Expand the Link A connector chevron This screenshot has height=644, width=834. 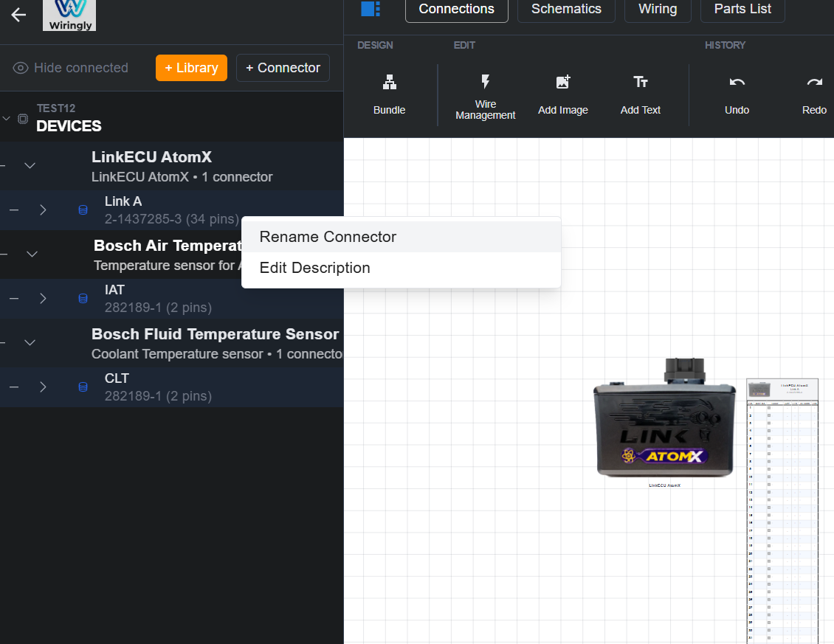[43, 210]
